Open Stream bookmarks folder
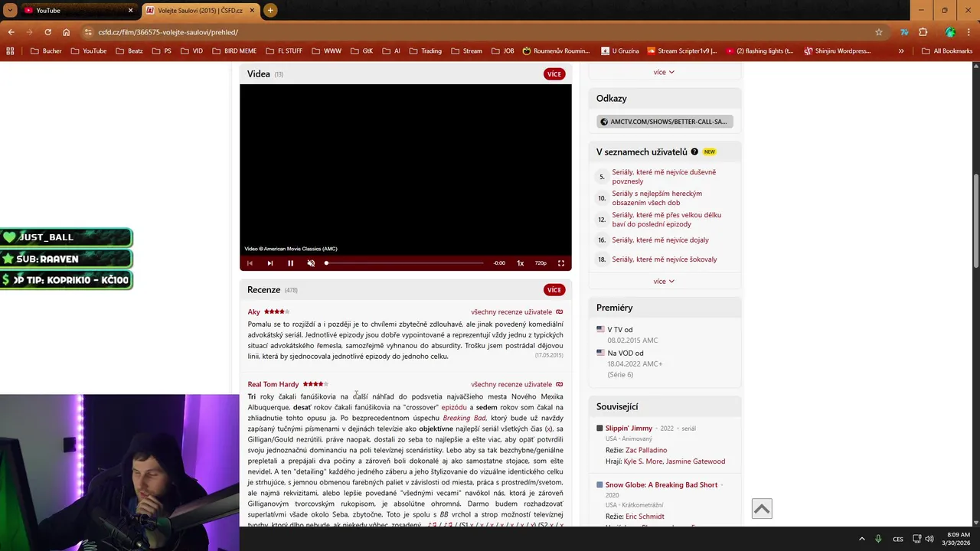980x551 pixels. 467,51
